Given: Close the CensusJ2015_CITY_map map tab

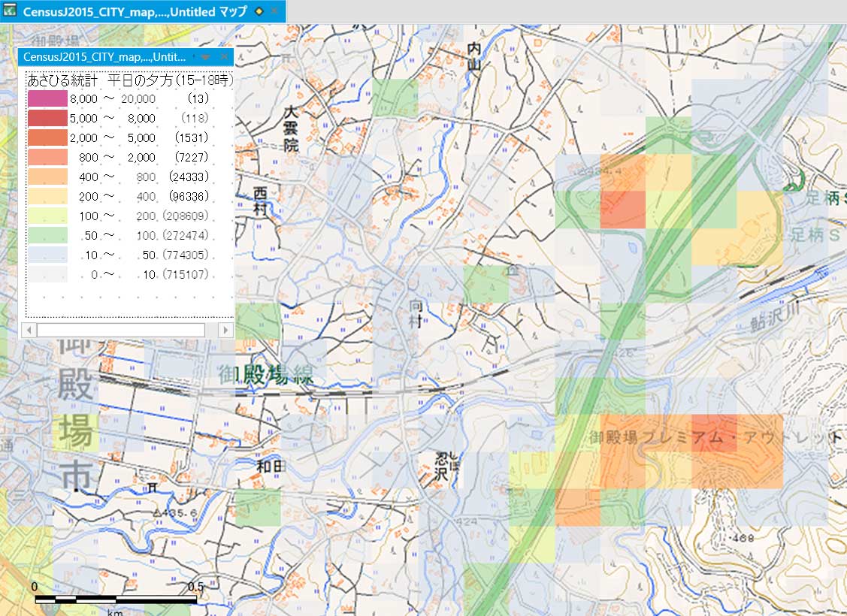Looking at the screenshot, I should tap(274, 12).
